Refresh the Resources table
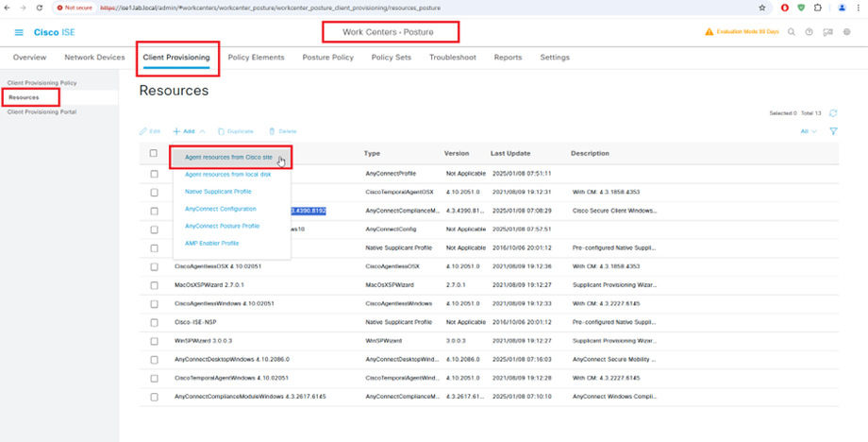This screenshot has width=868, height=442. click(833, 113)
